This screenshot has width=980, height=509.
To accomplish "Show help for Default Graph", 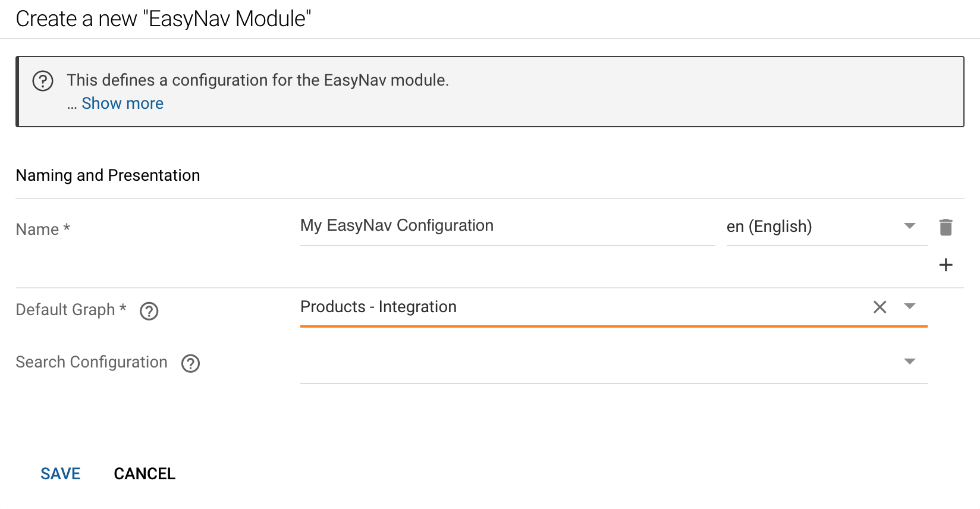I will 149,311.
